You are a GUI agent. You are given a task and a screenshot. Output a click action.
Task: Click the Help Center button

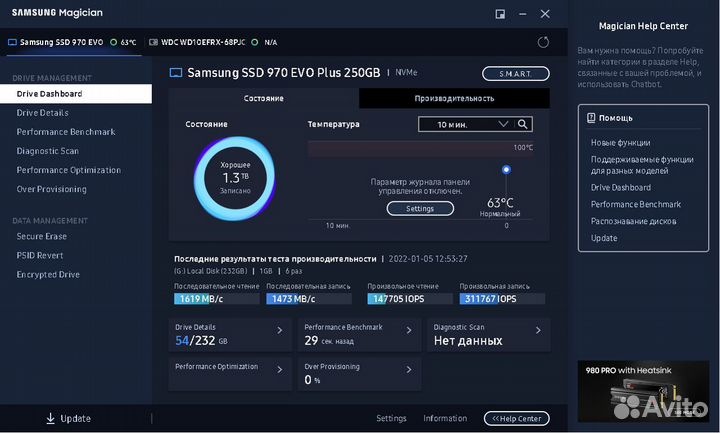tap(517, 418)
